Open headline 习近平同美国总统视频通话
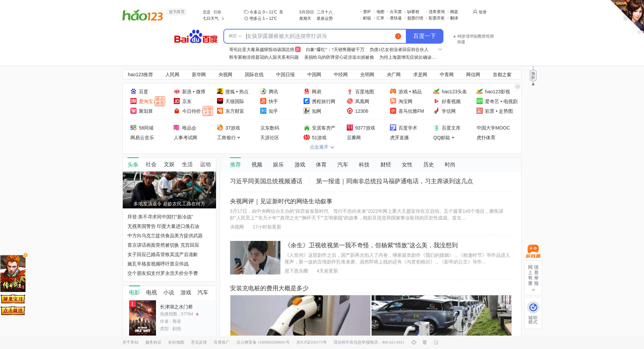 266,181
